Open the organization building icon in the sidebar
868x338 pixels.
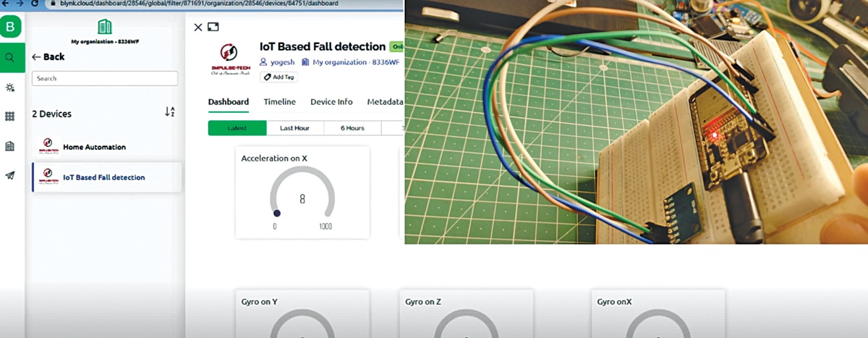click(x=10, y=145)
